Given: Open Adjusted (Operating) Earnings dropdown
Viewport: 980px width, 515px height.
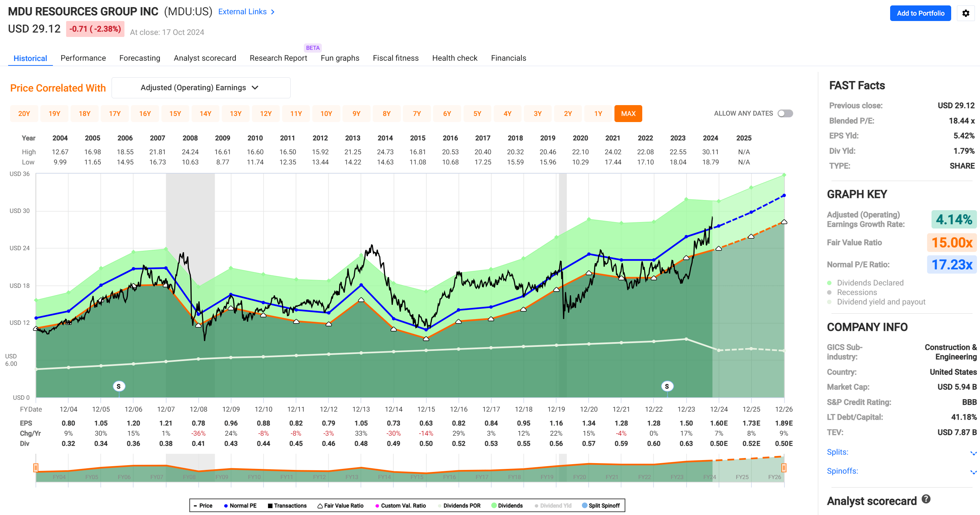Looking at the screenshot, I should tap(200, 88).
